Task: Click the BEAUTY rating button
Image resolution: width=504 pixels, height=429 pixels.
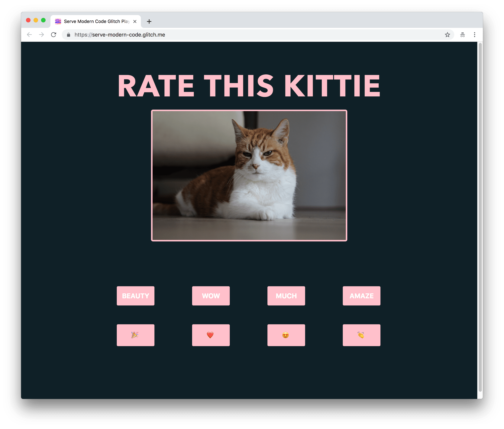Action: (x=136, y=295)
